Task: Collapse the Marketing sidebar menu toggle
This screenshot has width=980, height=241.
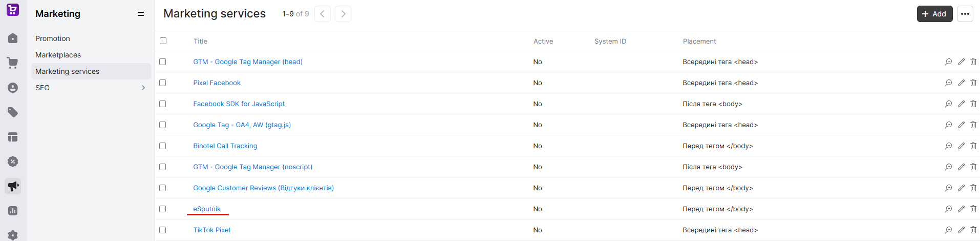Action: [141, 14]
